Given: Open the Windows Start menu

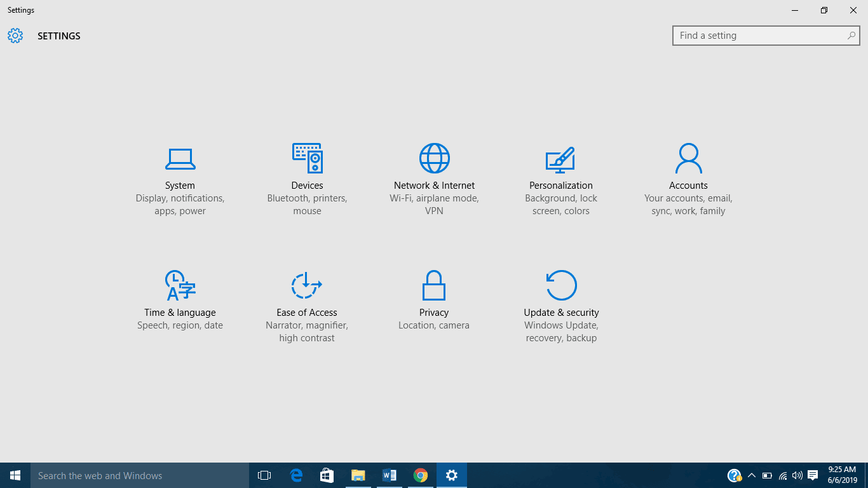Looking at the screenshot, I should pos(15,475).
